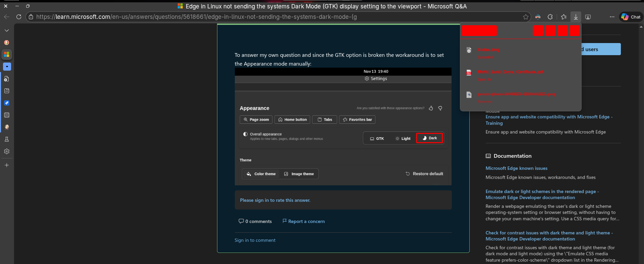This screenshot has width=644, height=264.
Task: Select the Codex.dmg download entry
Action: [520, 53]
